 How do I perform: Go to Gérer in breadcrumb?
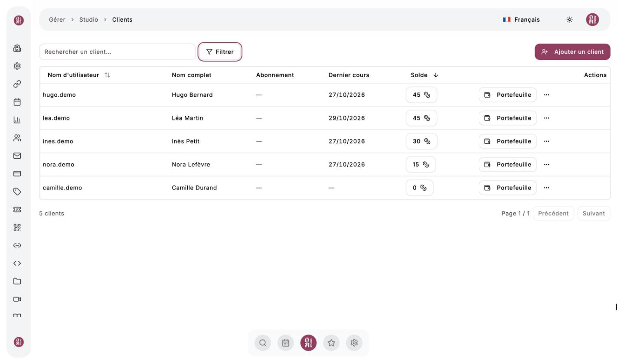click(57, 19)
